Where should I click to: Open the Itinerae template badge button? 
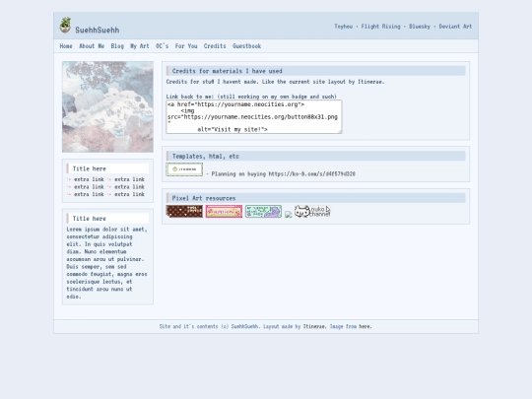[x=184, y=169]
